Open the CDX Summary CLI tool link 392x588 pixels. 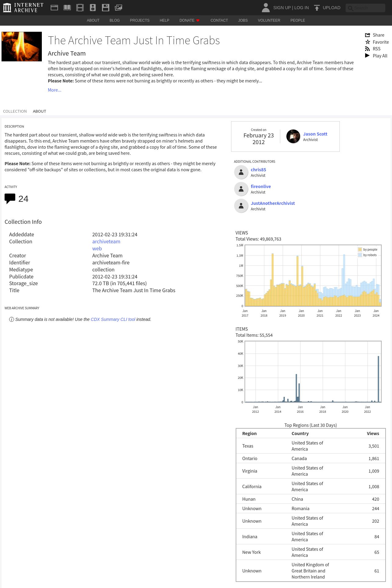coord(113,319)
